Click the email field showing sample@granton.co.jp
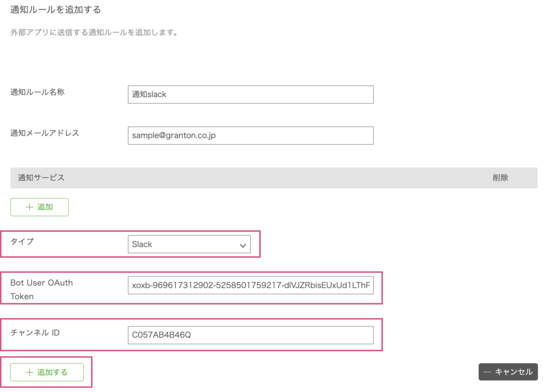Viewport: 543px width, 392px height. (250, 135)
